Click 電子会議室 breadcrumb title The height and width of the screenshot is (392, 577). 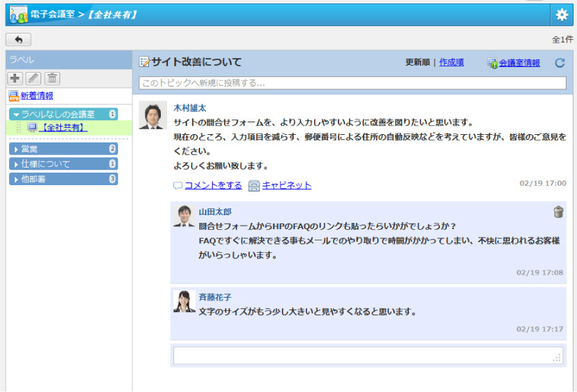(52, 15)
